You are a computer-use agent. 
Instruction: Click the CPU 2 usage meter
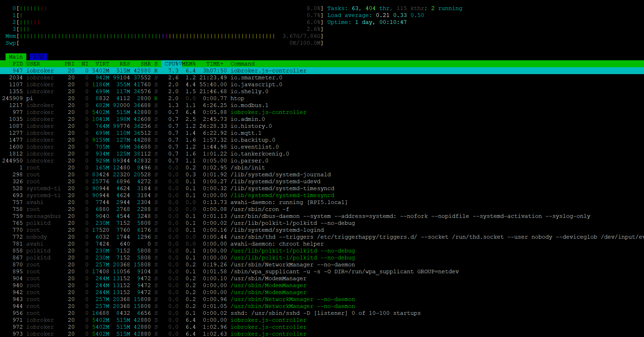click(x=168, y=22)
